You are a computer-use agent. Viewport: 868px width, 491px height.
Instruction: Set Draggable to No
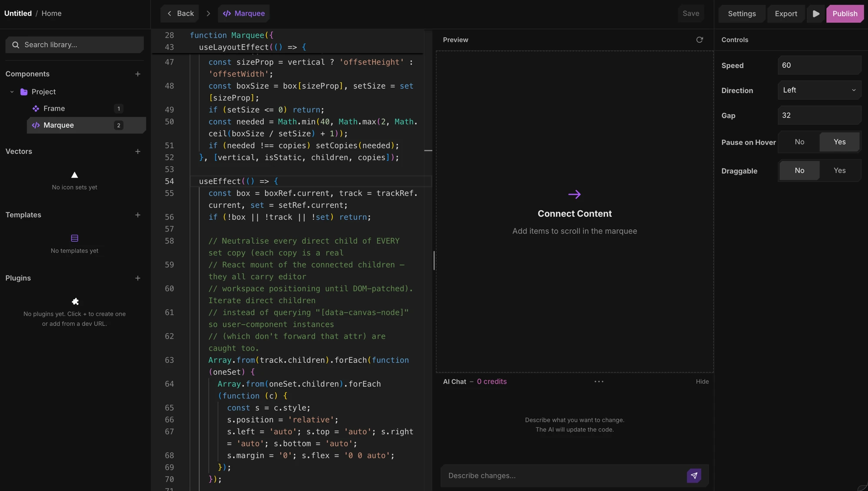[799, 171]
